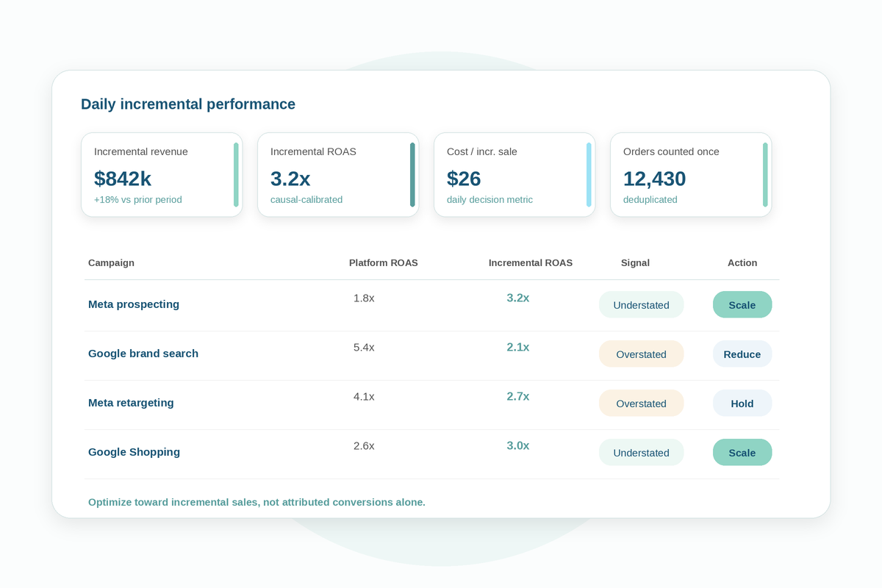Click the Campaign column header
This screenshot has width=882, height=588.
pos(111,262)
